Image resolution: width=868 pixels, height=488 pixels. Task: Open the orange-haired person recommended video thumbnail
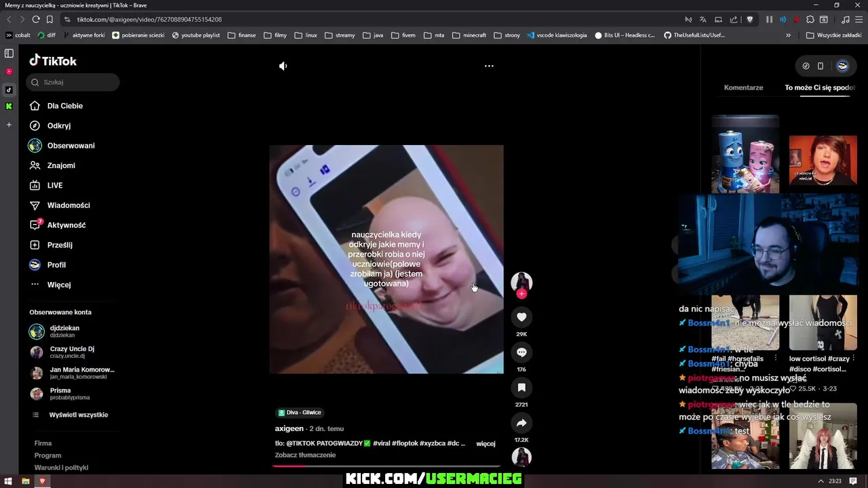coord(823,160)
